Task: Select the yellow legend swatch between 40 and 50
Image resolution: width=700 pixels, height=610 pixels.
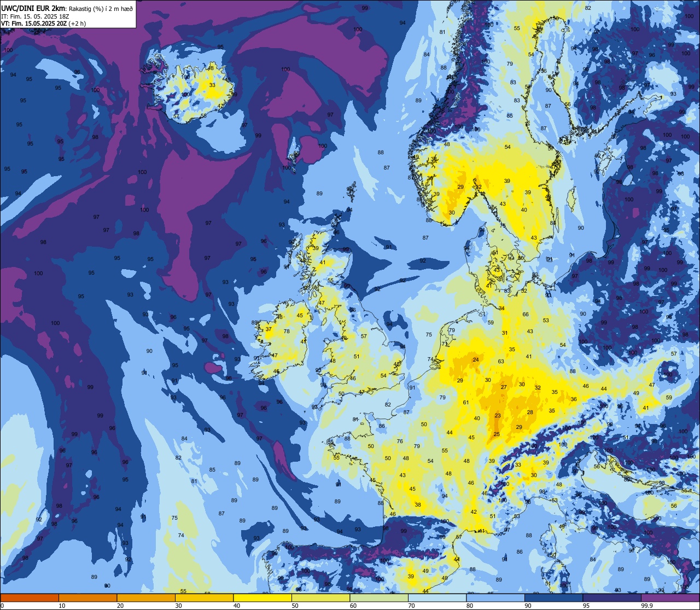Action: 262,598
